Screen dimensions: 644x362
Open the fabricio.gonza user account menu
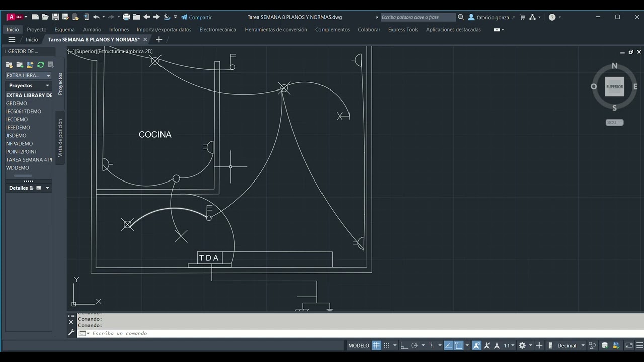click(492, 17)
